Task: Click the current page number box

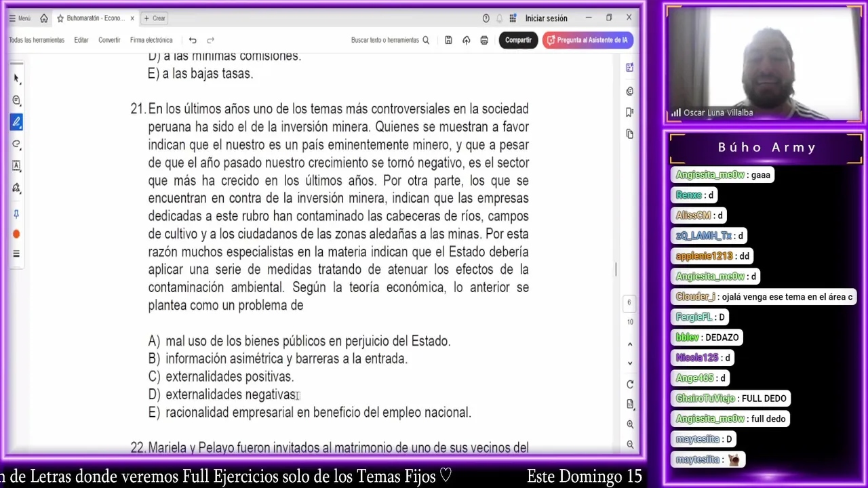Action: (629, 302)
